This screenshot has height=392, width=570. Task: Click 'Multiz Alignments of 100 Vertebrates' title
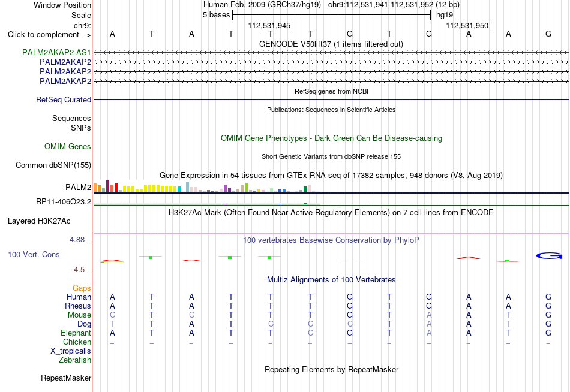click(331, 280)
